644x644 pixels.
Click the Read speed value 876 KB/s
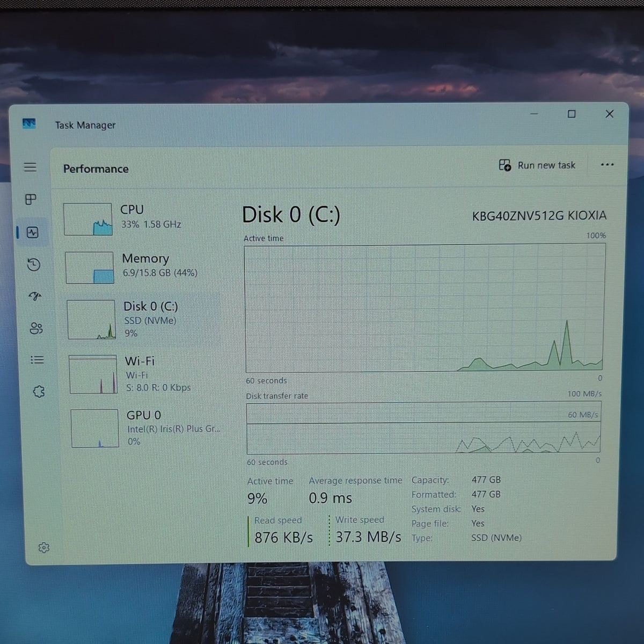(283, 537)
